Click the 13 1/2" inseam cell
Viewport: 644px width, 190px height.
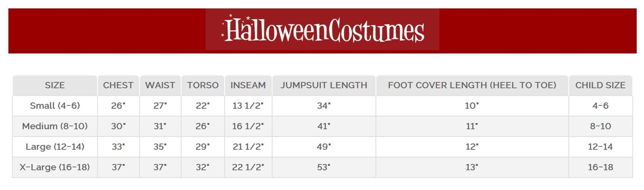248,106
